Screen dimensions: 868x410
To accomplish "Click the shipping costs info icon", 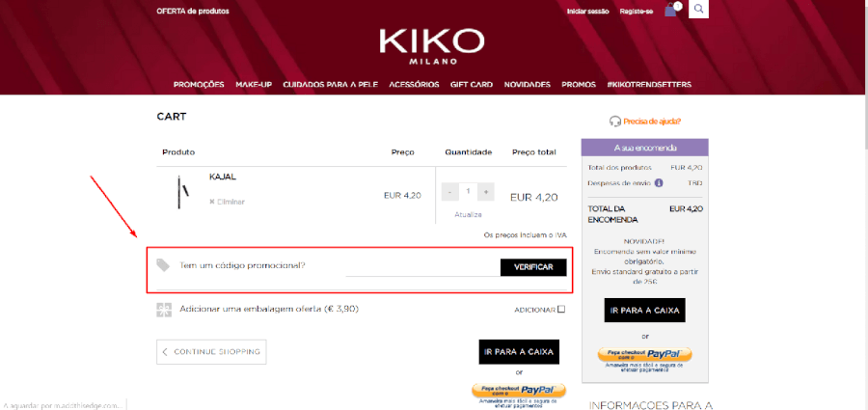I will [659, 183].
